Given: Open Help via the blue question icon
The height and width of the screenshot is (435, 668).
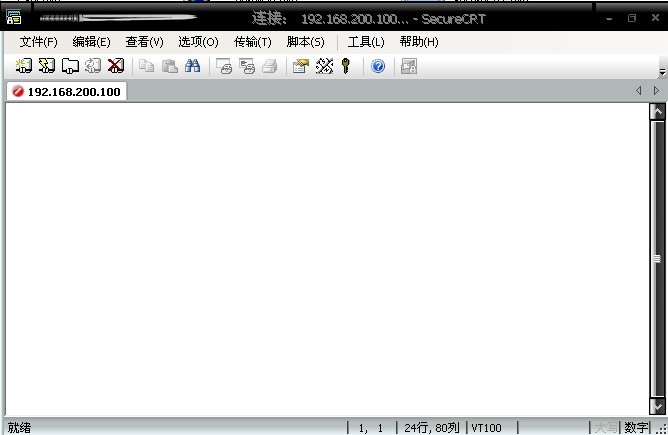Looking at the screenshot, I should pos(378,66).
